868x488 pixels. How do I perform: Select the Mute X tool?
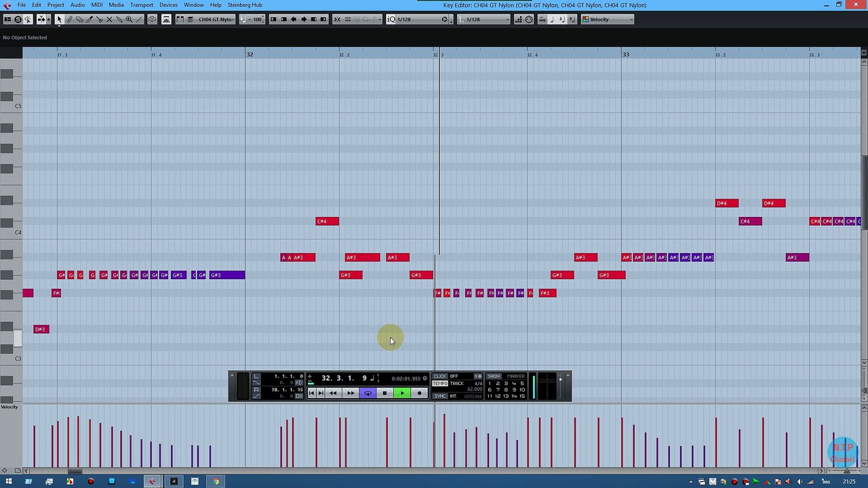click(x=109, y=19)
